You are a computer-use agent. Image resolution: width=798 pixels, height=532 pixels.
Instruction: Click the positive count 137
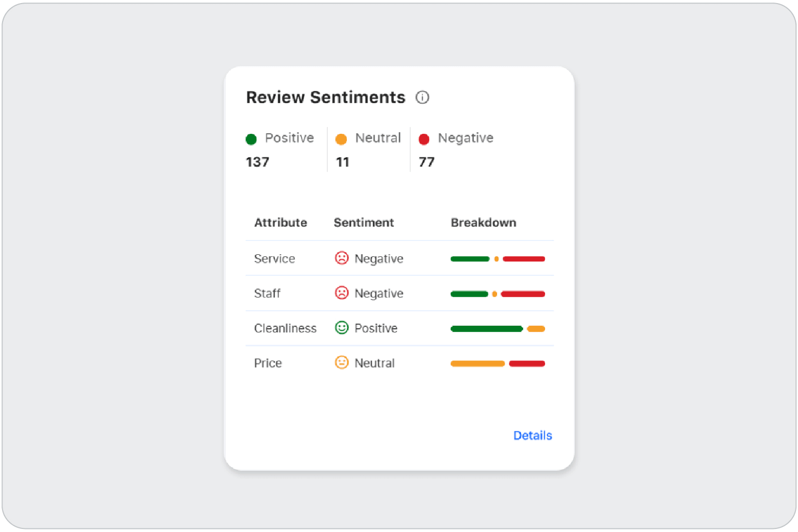(257, 162)
